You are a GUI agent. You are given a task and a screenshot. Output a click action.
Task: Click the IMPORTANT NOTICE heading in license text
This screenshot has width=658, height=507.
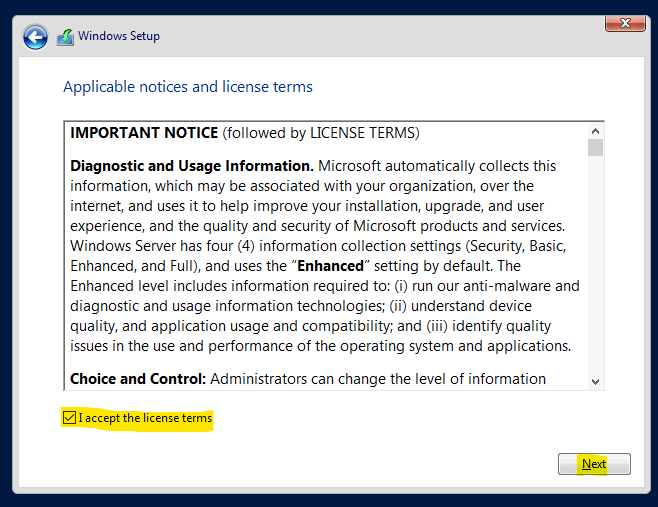pyautogui.click(x=144, y=133)
